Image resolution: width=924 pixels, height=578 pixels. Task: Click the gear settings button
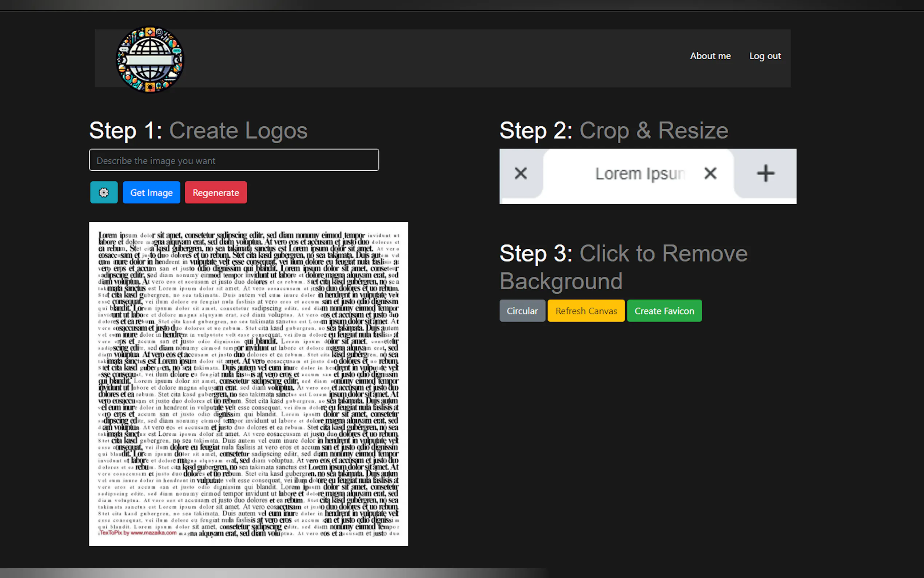[x=104, y=192]
